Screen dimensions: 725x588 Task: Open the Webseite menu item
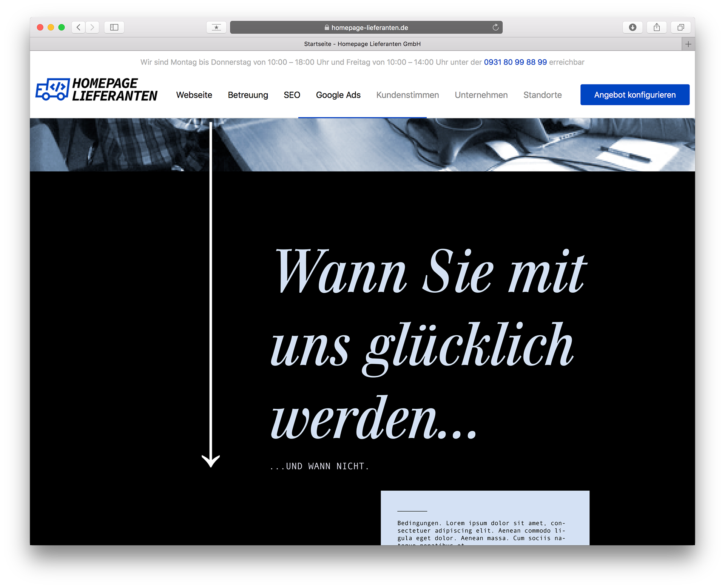[194, 95]
